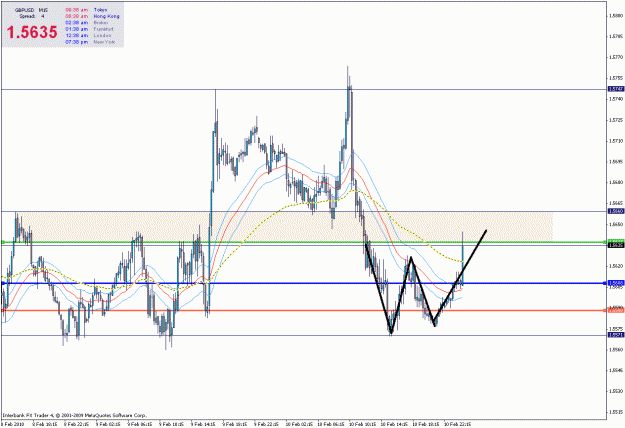The width and height of the screenshot is (625, 428).
Task: Click the 10 Feb 02:15 time label
Action: (x=299, y=424)
